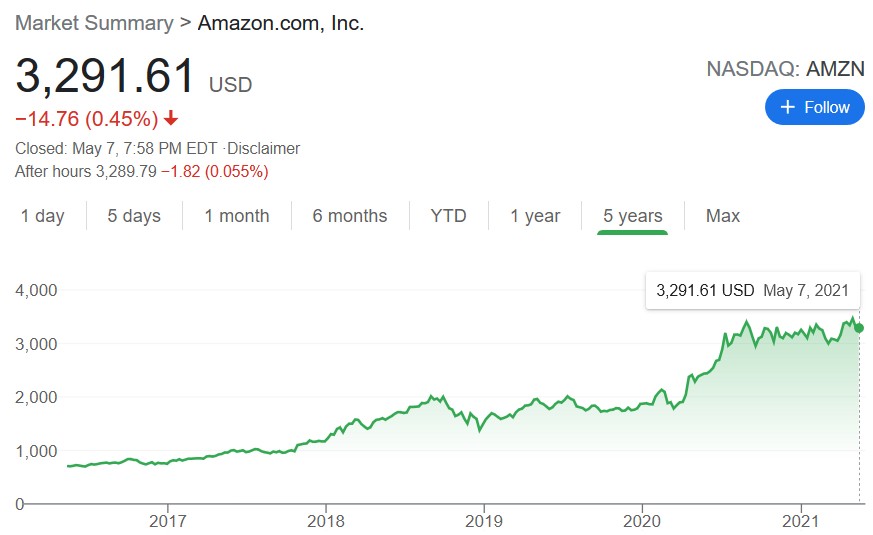This screenshot has height=535, width=873.
Task: Click the plus icon on Follow button
Action: tap(788, 107)
